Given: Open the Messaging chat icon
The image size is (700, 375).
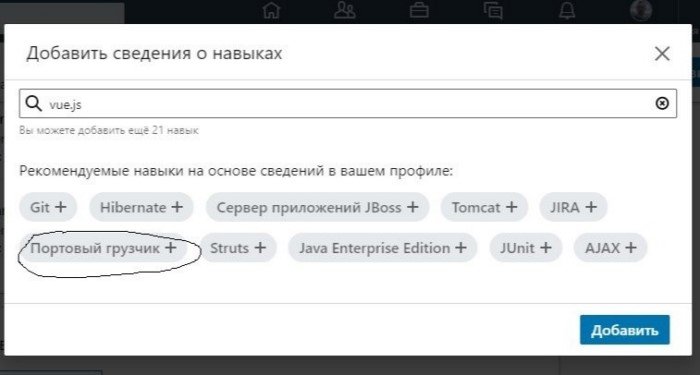Looking at the screenshot, I should pyautogui.click(x=493, y=10).
